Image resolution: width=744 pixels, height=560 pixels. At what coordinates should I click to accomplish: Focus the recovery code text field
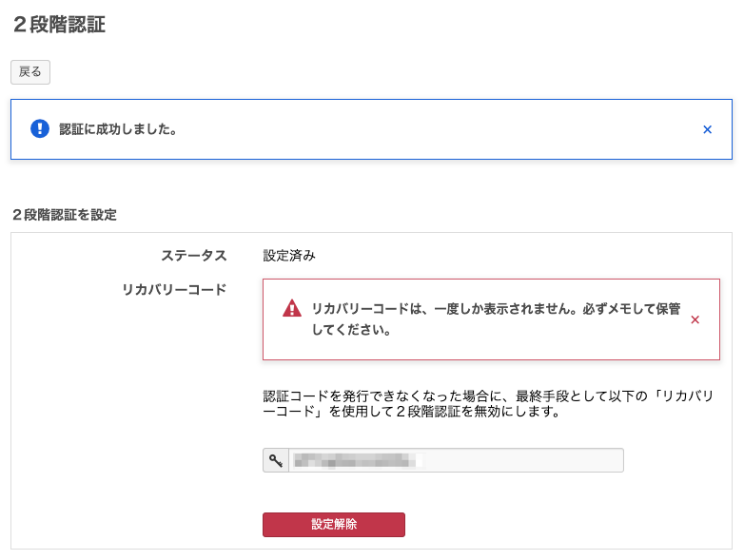[456, 461]
